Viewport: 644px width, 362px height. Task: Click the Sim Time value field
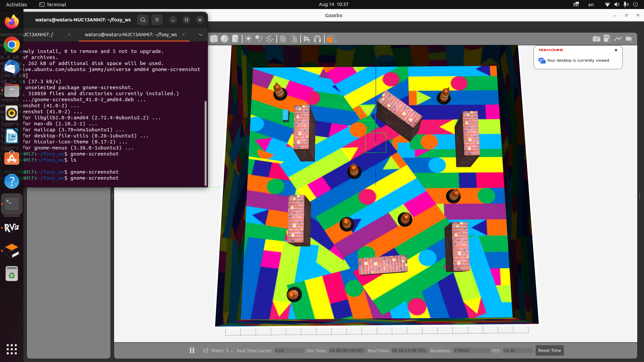pos(346,351)
